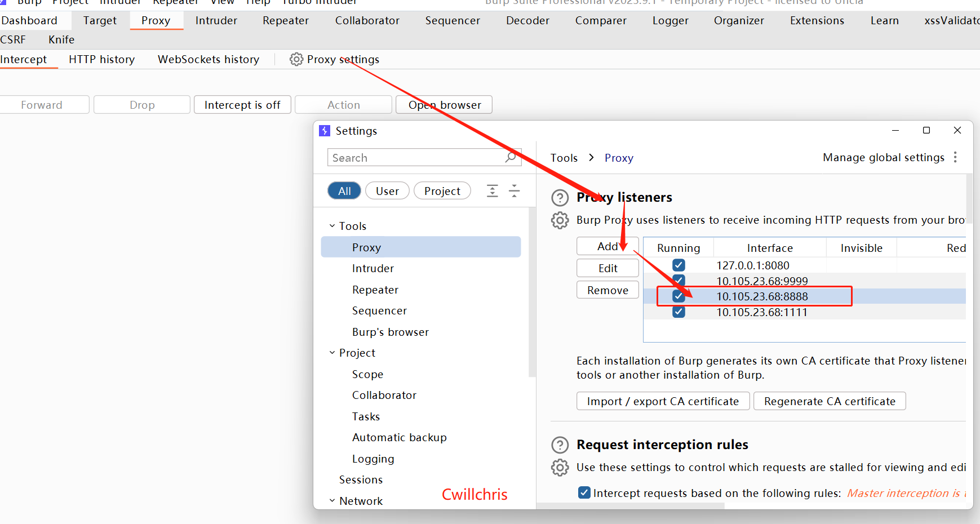The height and width of the screenshot is (524, 980).
Task: Click the Tools breadcrumb in Settings
Action: pyautogui.click(x=564, y=158)
